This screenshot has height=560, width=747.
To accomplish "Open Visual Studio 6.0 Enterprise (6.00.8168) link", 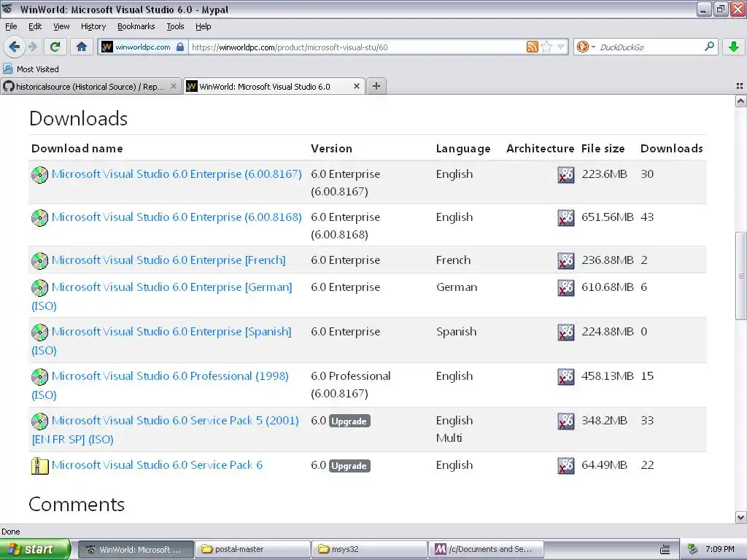I will tap(177, 217).
